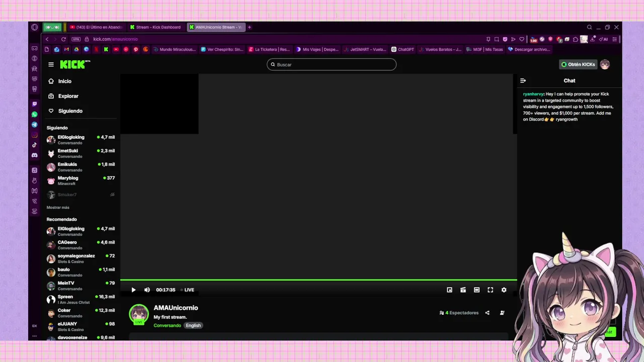The width and height of the screenshot is (644, 362).
Task: Search tabs with the magnifier icon
Action: pos(589,27)
